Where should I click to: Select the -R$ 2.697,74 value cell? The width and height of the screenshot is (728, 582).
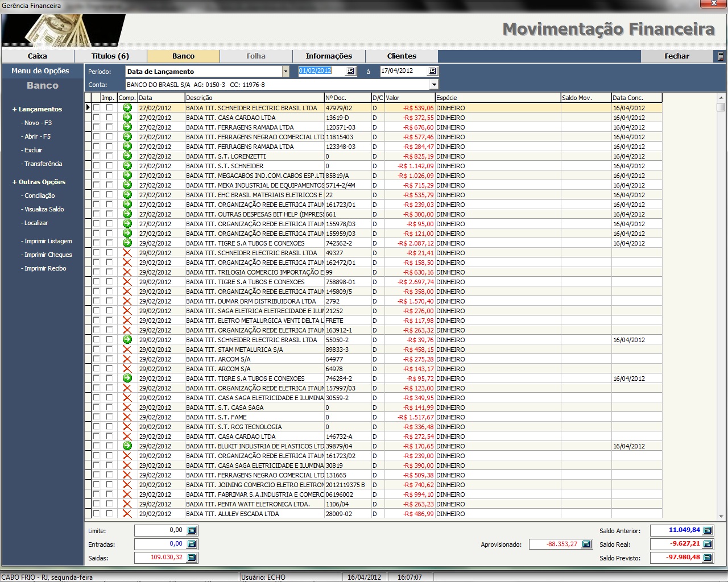(410, 282)
